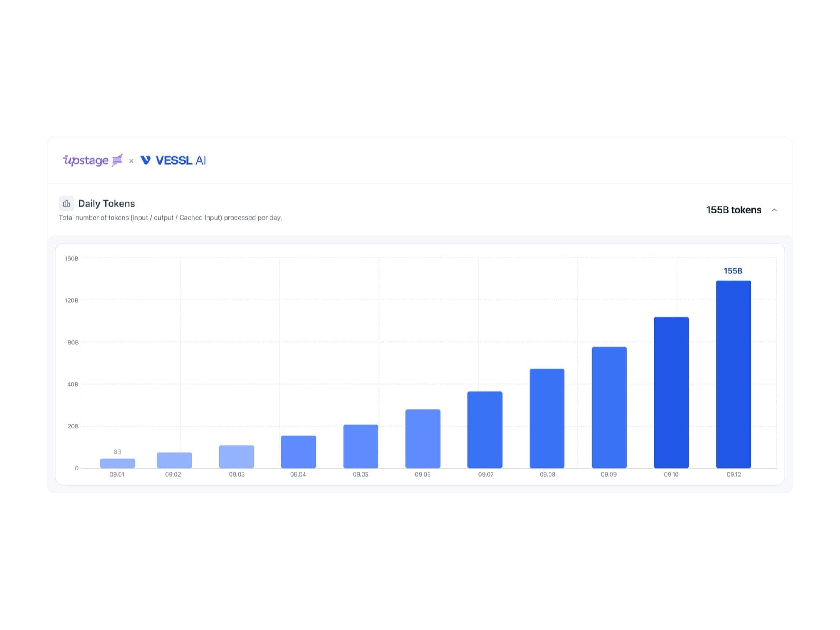840x630 pixels.
Task: Collapse the Daily Tokens panel chevron
Action: point(774,210)
